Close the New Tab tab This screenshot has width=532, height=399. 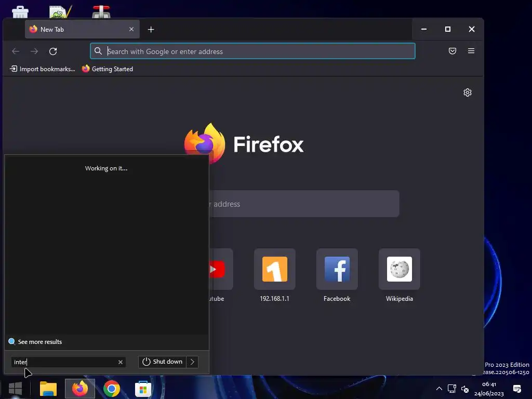(x=131, y=29)
